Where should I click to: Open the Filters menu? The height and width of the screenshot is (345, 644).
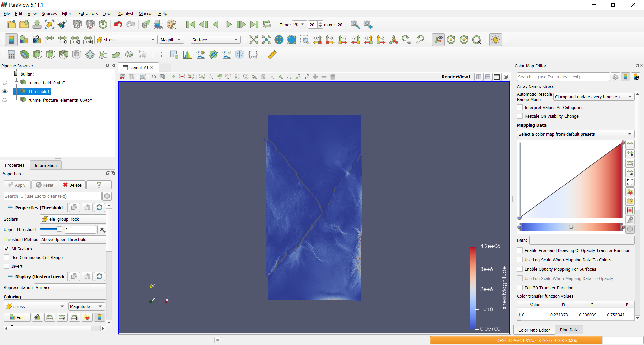(67, 14)
